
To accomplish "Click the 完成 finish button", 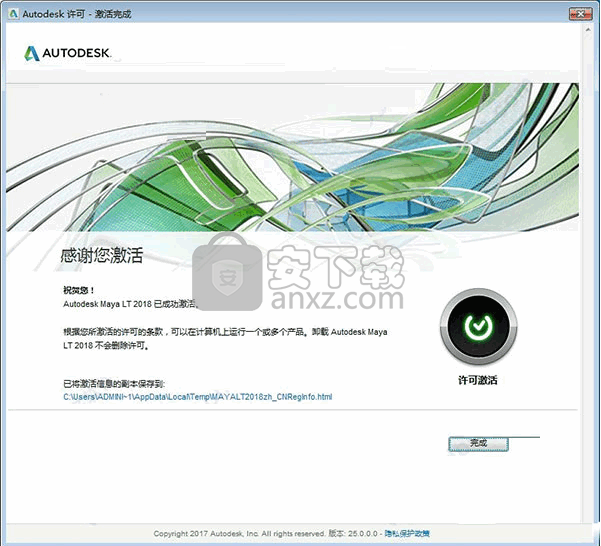I will point(478,444).
